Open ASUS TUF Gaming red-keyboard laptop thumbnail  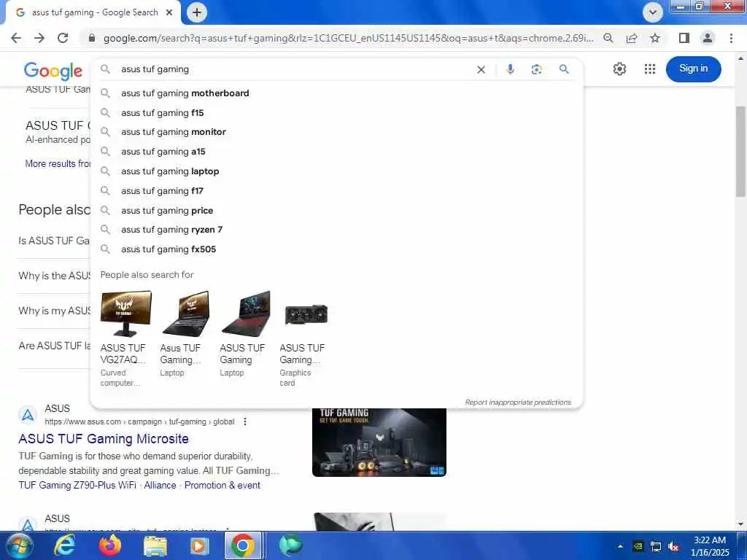[246, 314]
